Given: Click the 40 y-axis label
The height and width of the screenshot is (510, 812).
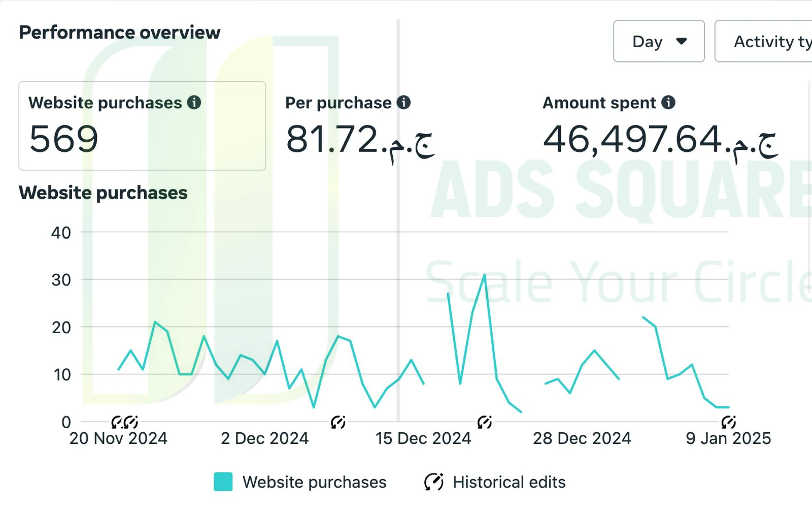Looking at the screenshot, I should 61,233.
